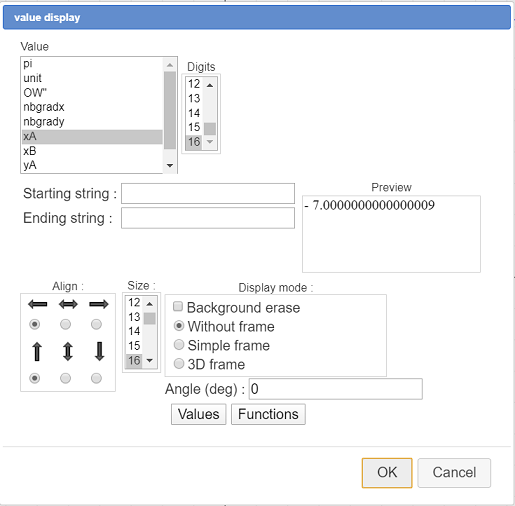Click the Value list vertical scrollbar thumb
This screenshot has height=506, width=515.
[170, 110]
